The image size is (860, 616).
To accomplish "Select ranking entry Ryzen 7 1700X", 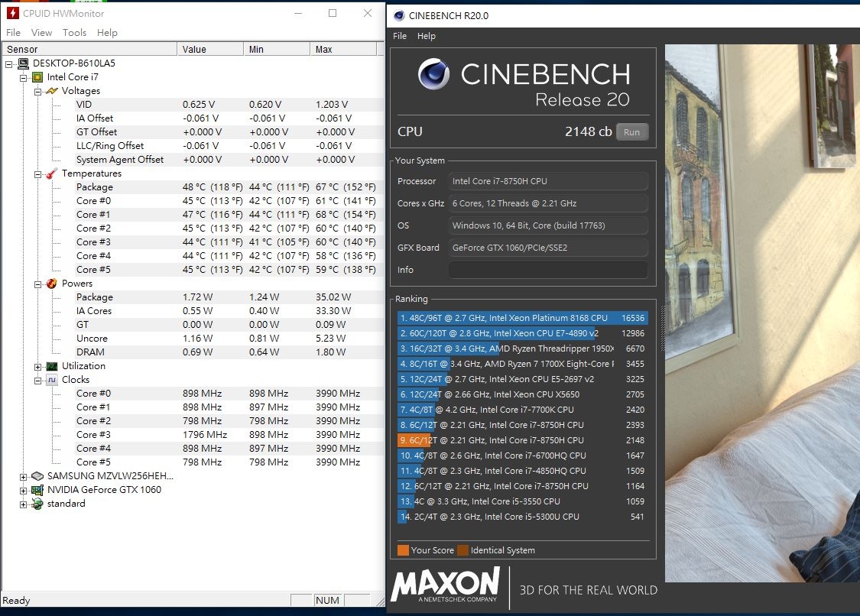I will coord(523,364).
